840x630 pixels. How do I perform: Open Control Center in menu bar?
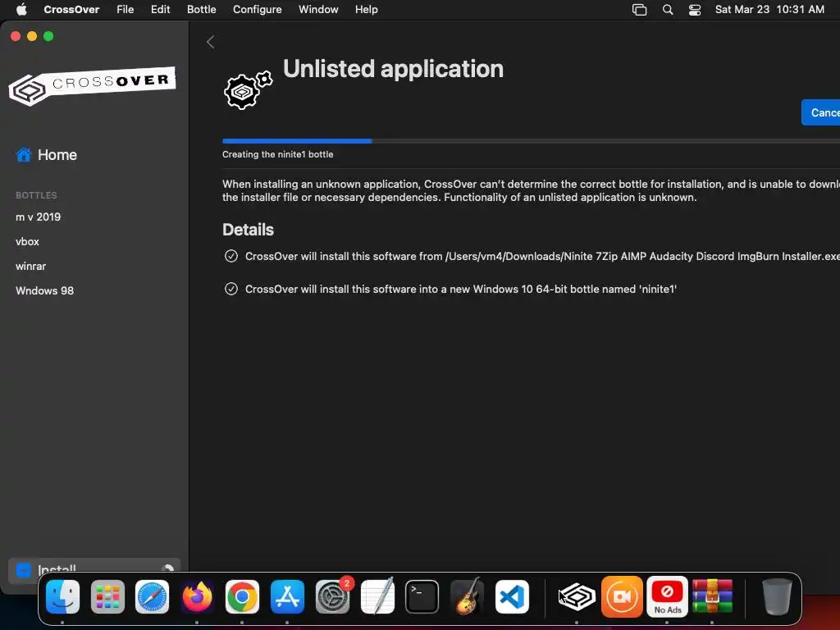(695, 10)
